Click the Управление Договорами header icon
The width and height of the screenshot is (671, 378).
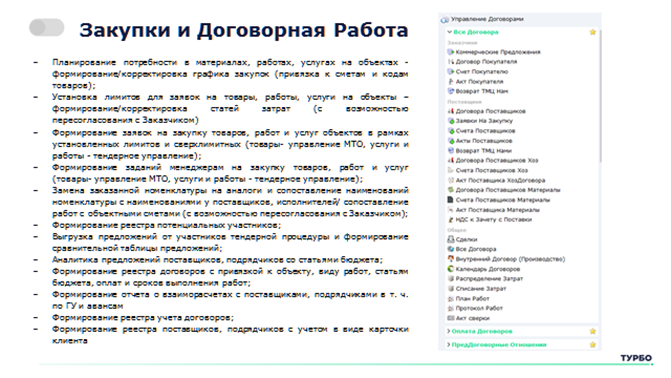tap(445, 19)
